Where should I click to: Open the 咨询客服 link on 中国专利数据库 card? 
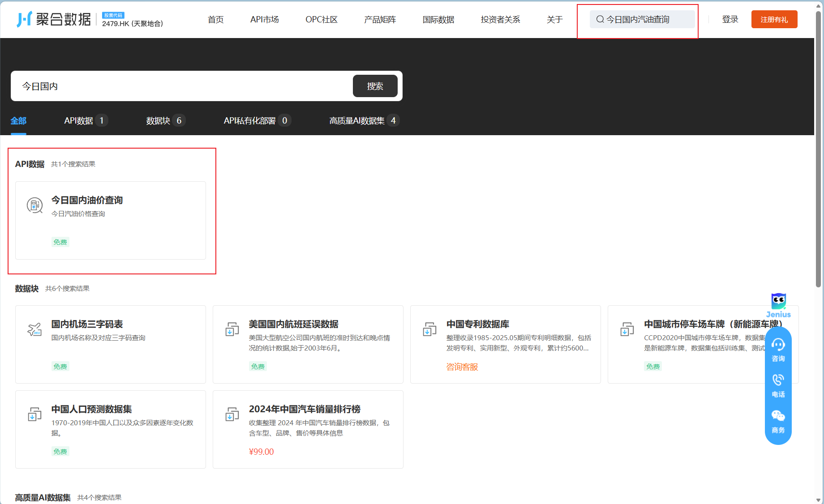462,367
